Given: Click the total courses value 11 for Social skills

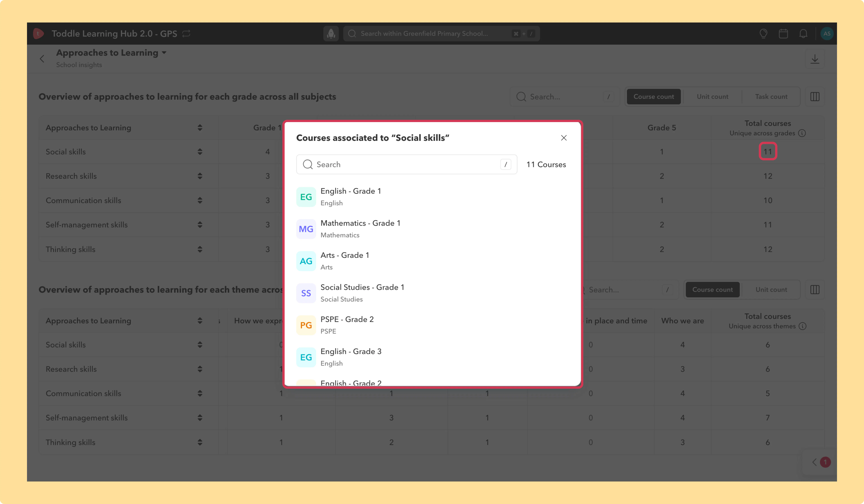Looking at the screenshot, I should point(768,152).
